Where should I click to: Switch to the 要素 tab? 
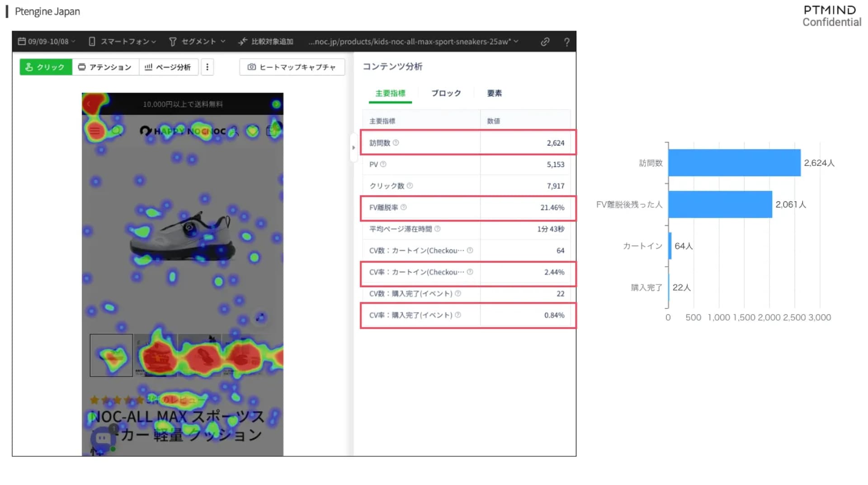(x=494, y=93)
